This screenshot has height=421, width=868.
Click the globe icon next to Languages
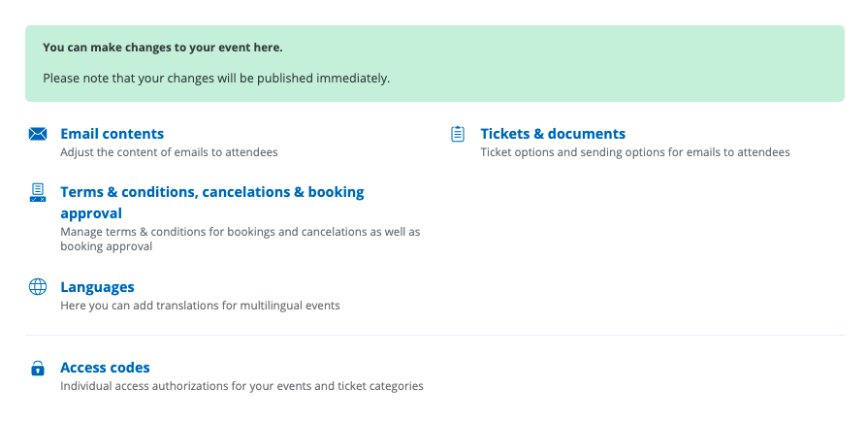click(38, 287)
